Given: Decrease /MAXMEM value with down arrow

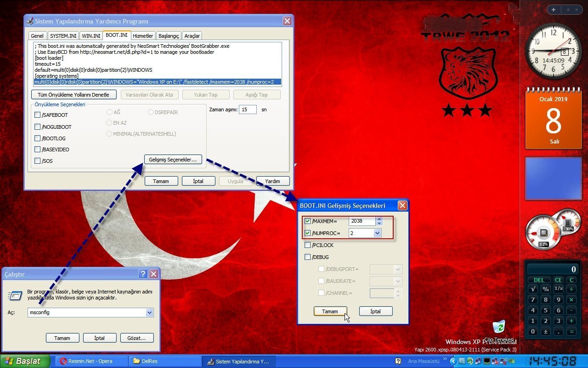Looking at the screenshot, I should [x=379, y=224].
